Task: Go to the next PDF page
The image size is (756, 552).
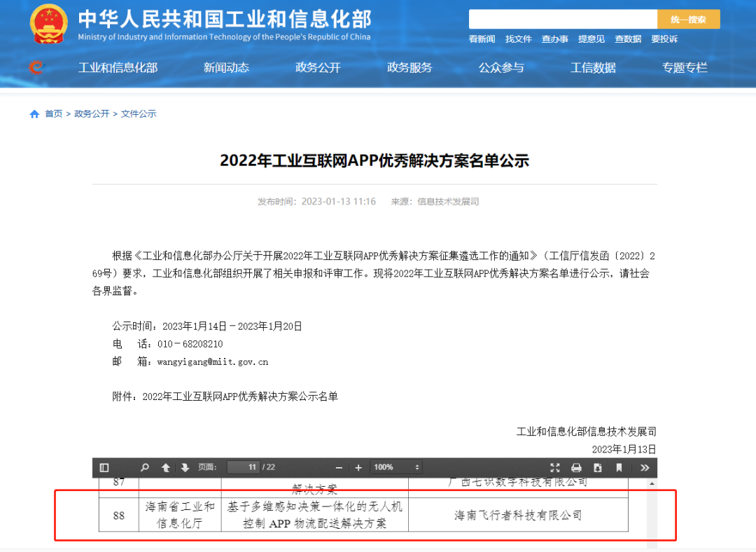Action: tap(184, 467)
